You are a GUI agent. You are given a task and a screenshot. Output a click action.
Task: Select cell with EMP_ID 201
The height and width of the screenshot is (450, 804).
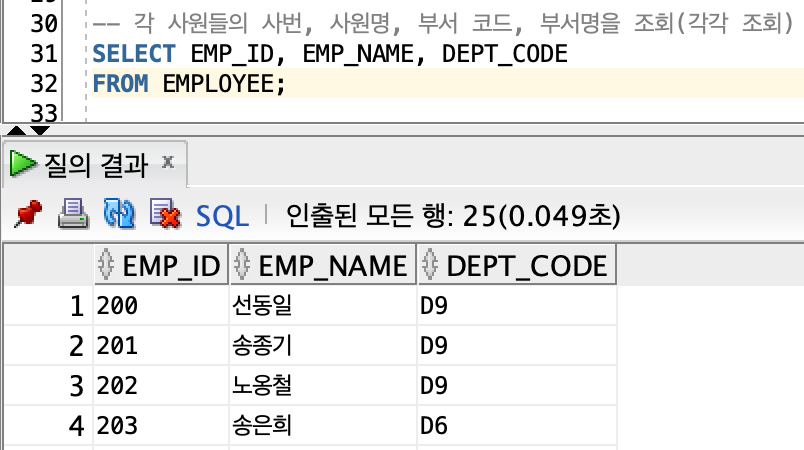point(161,345)
